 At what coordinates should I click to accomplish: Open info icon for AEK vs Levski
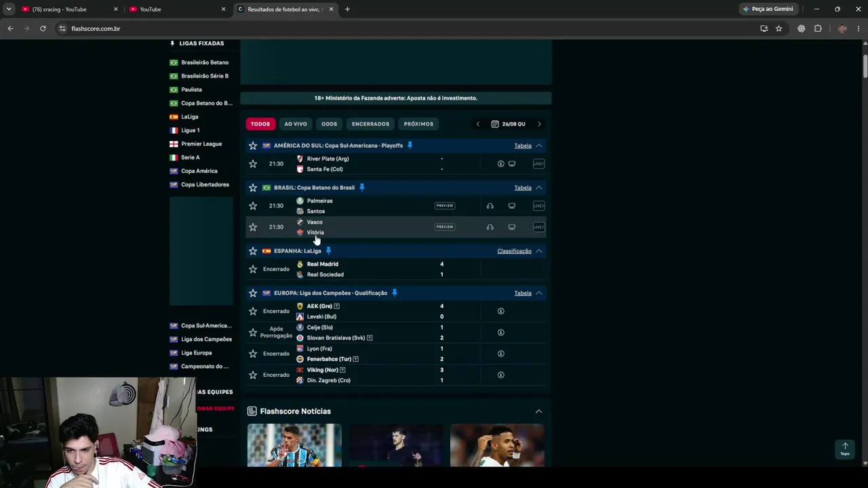click(500, 311)
